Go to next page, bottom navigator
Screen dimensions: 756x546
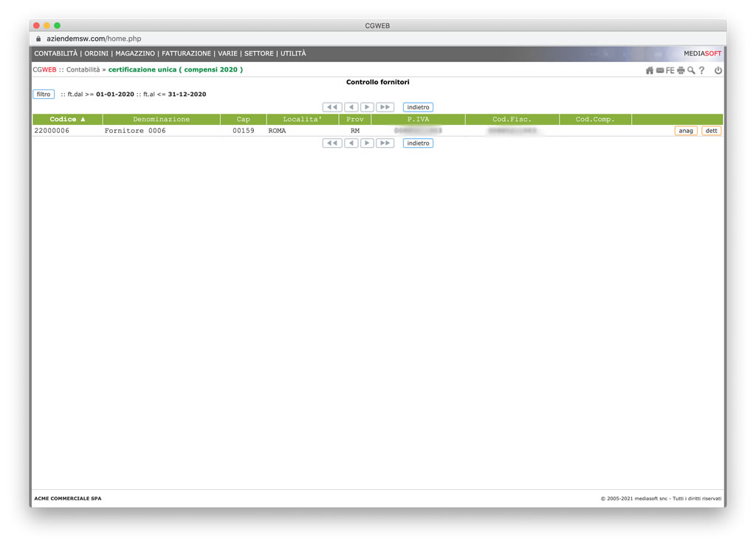[367, 143]
